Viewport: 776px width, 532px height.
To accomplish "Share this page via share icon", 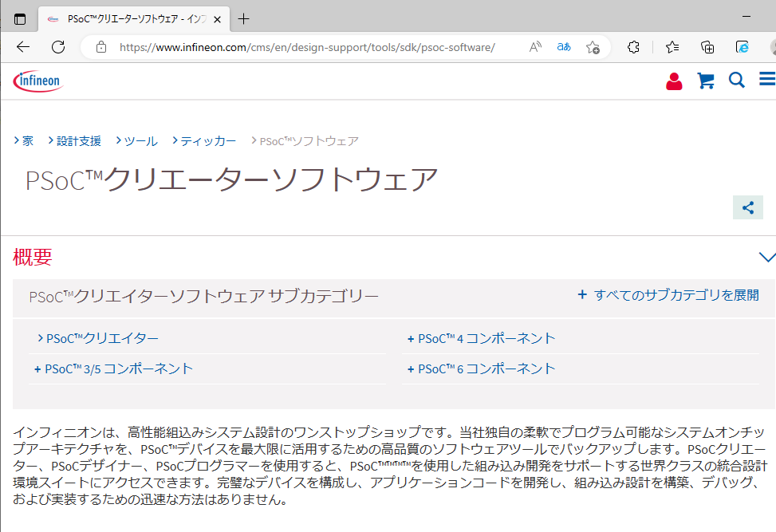I will click(x=748, y=207).
